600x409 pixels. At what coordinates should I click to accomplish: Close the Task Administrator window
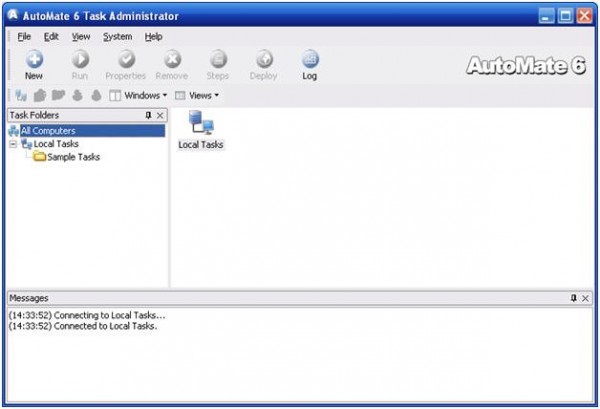coord(585,16)
